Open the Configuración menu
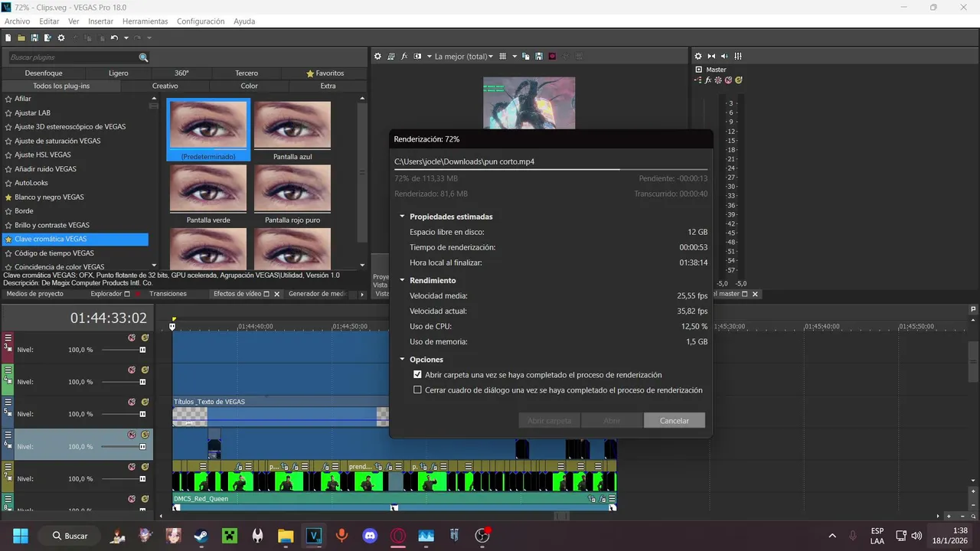 click(x=201, y=21)
